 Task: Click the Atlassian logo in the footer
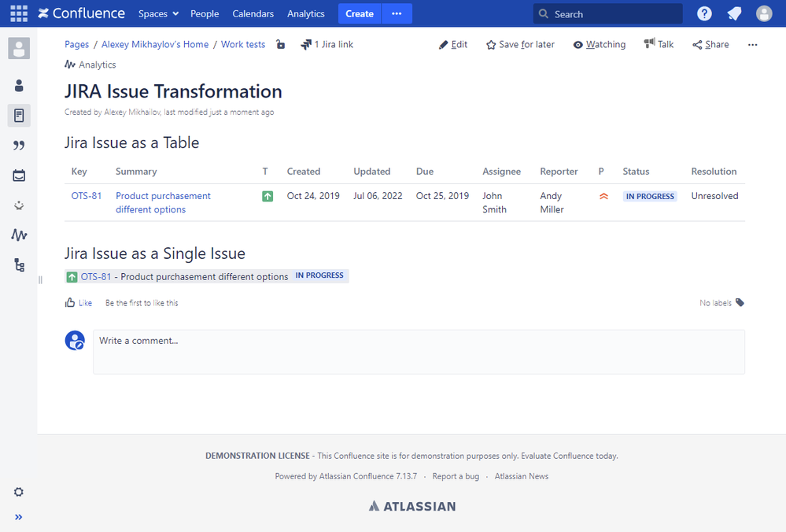pyautogui.click(x=412, y=507)
